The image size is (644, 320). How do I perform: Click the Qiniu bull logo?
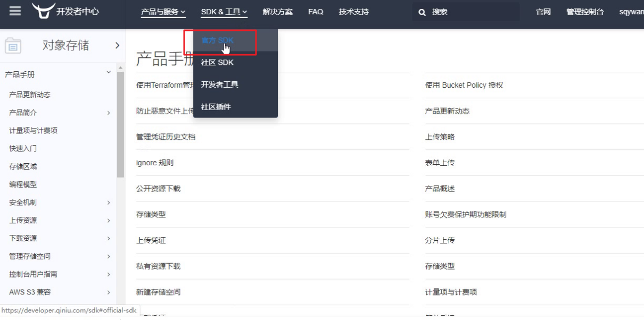pos(43,10)
